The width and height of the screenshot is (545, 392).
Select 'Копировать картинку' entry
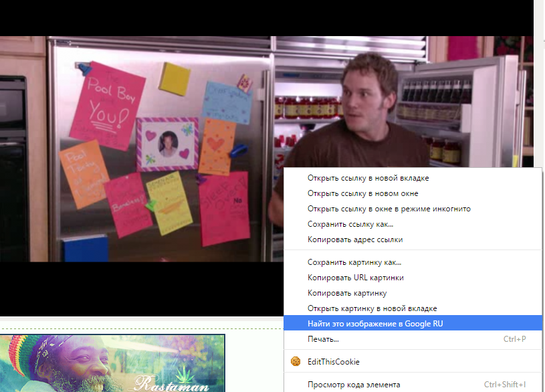click(413, 293)
